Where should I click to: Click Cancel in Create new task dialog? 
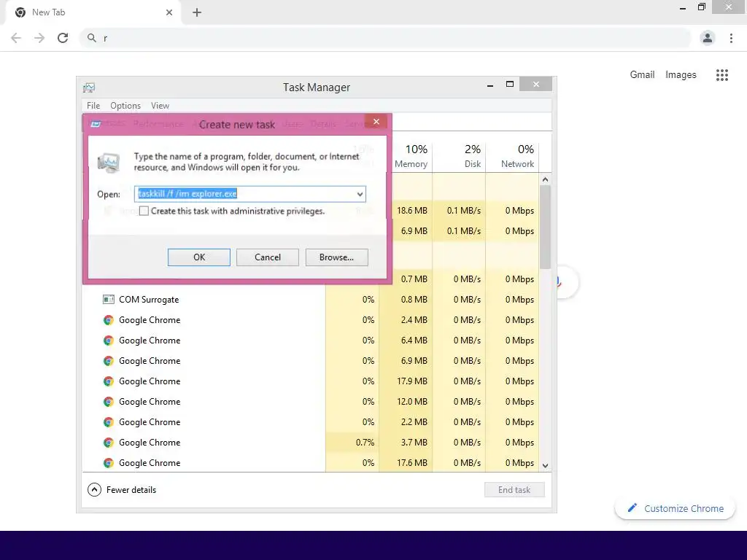(268, 257)
